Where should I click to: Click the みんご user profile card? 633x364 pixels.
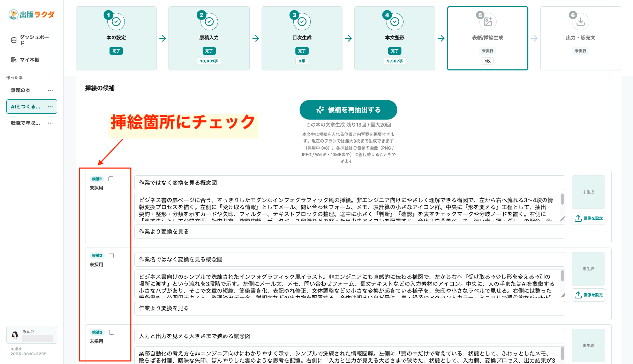32,335
